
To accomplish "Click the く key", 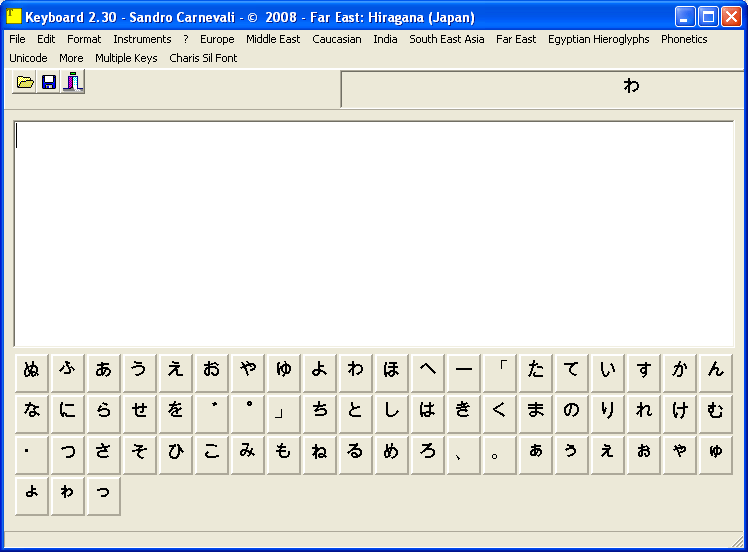I will point(499,414).
